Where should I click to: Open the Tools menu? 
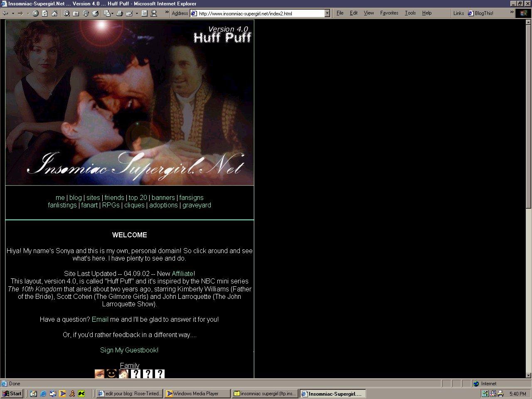click(410, 13)
